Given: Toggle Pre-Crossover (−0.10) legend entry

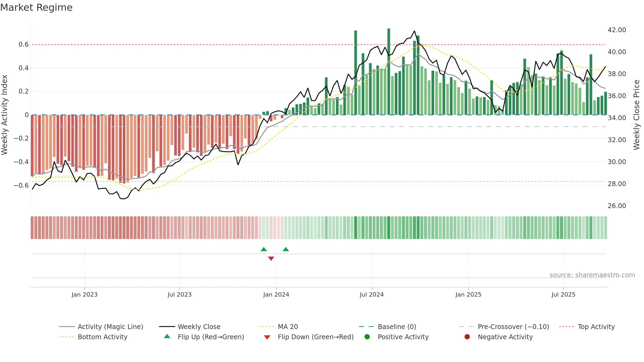Looking at the screenshot, I should pyautogui.click(x=504, y=327).
